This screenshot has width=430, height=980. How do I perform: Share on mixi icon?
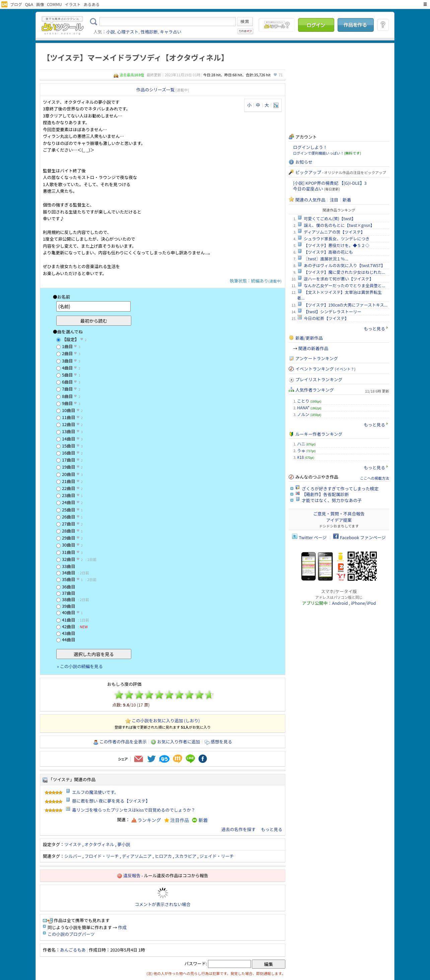(x=177, y=758)
